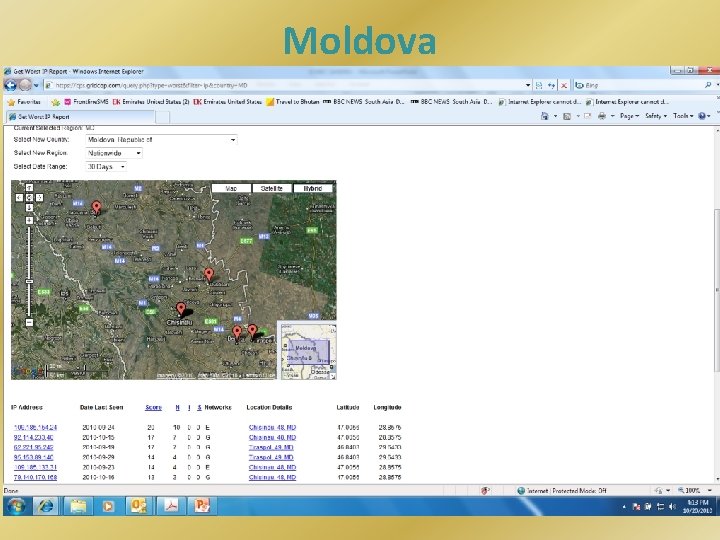Click the Print icon in the command bar
The width and height of the screenshot is (720, 540).
602,116
